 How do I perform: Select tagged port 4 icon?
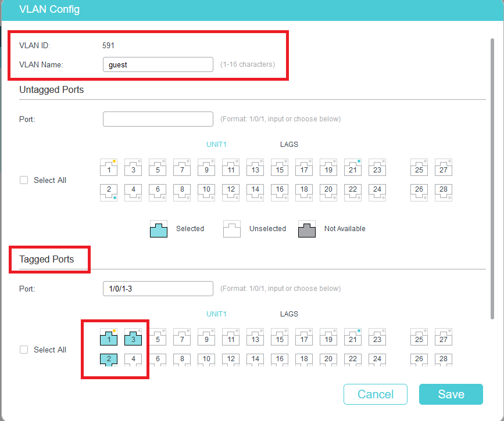[x=133, y=360]
